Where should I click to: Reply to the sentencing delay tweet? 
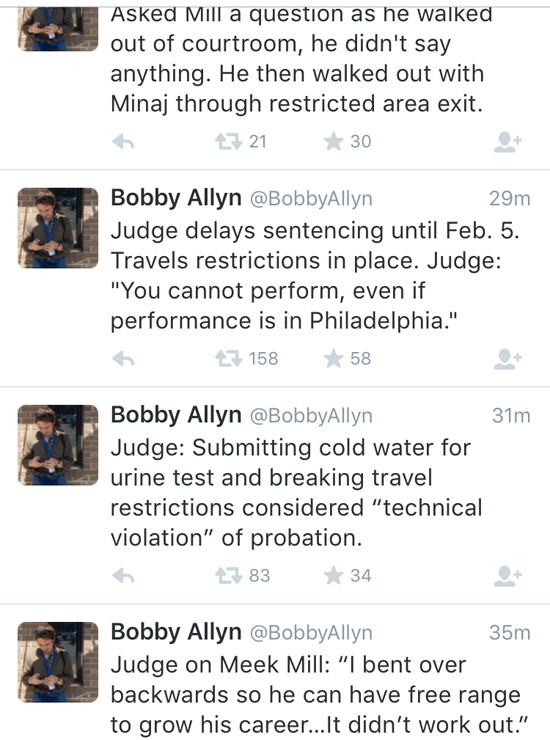click(x=124, y=359)
